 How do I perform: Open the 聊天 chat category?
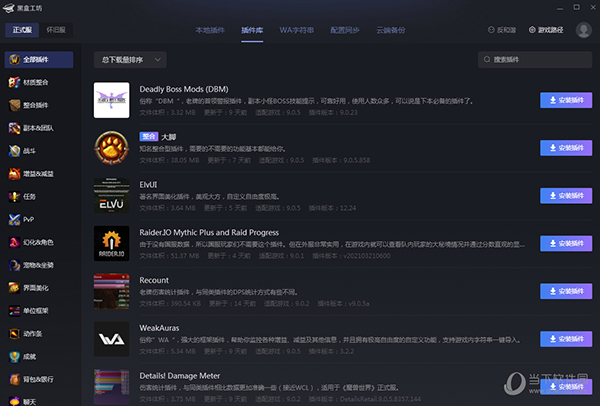click(x=23, y=401)
